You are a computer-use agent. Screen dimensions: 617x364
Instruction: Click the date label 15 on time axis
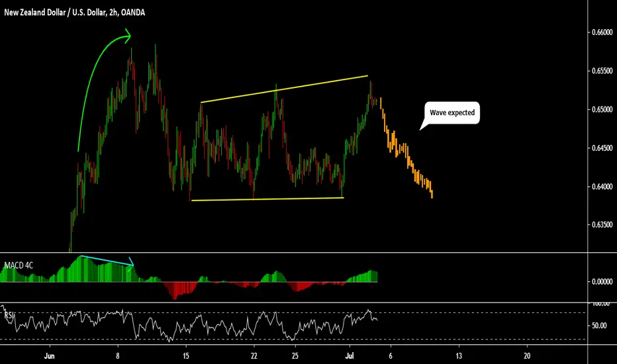pos(186,356)
